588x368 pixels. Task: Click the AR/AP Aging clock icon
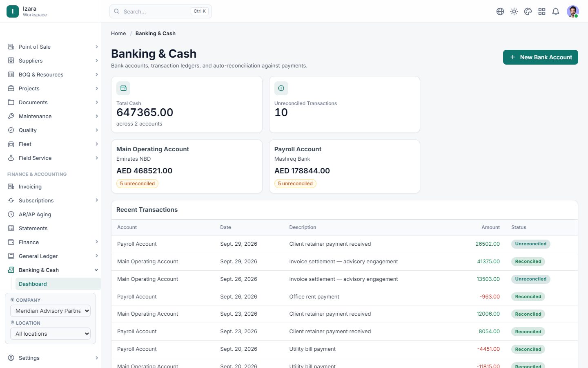pos(11,214)
